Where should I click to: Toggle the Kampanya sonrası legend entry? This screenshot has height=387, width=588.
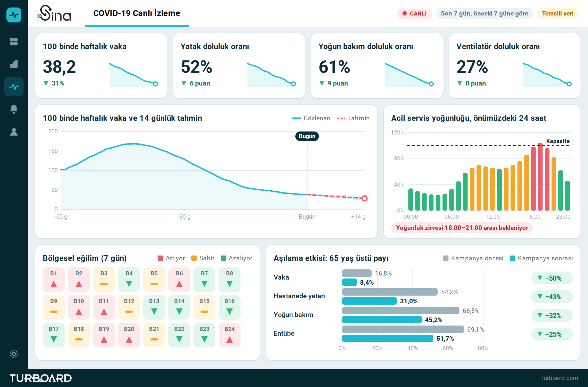(x=541, y=258)
